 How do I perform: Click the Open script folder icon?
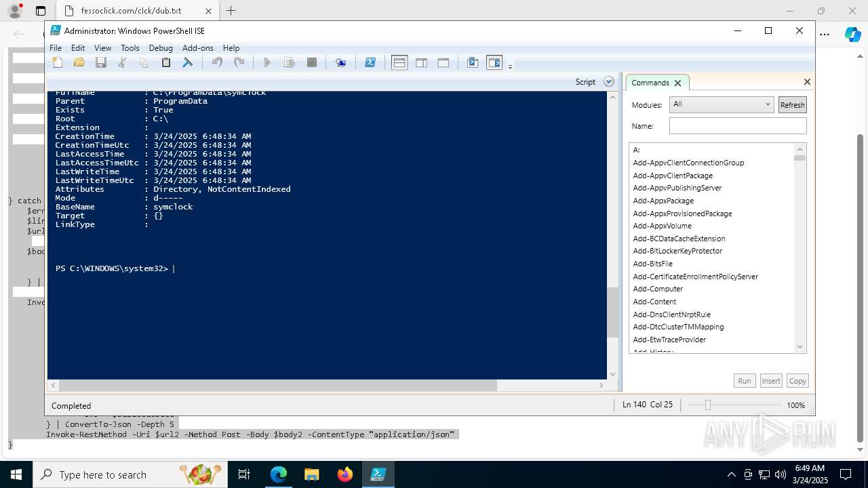pos(79,62)
